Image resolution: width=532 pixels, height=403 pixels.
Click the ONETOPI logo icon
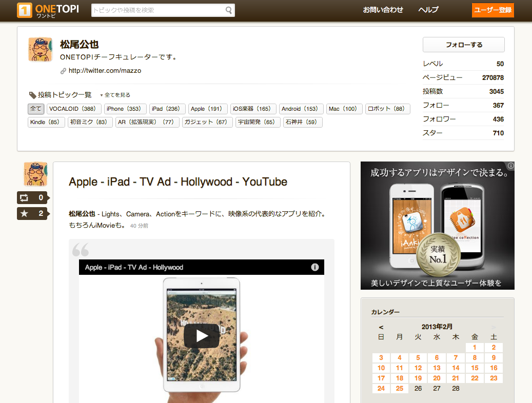coord(25,10)
